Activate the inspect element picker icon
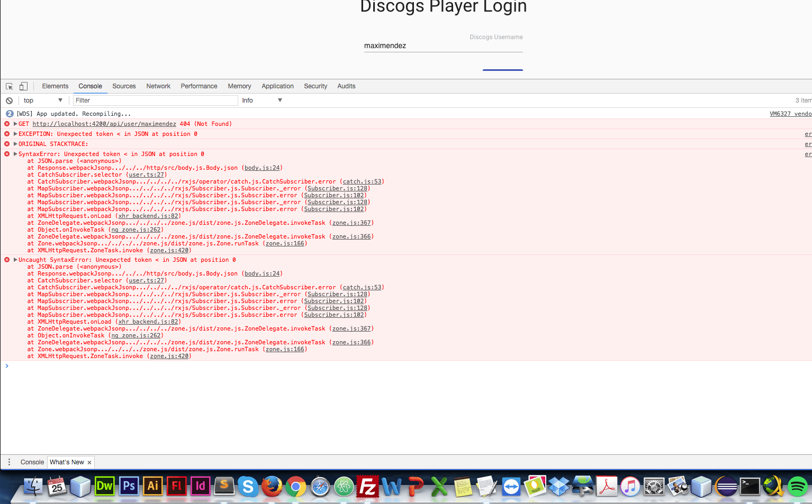This screenshot has width=812, height=504. coord(9,86)
